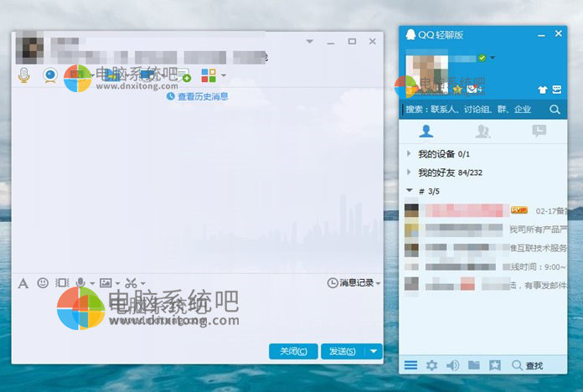Expand the voice message dropdown arrow
This screenshot has width=583, height=392.
tap(92, 284)
